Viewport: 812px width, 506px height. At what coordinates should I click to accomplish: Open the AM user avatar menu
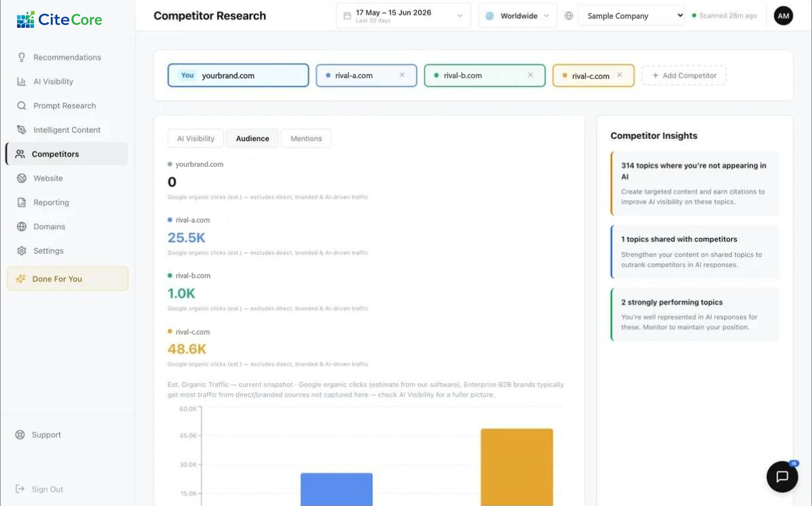pyautogui.click(x=783, y=16)
